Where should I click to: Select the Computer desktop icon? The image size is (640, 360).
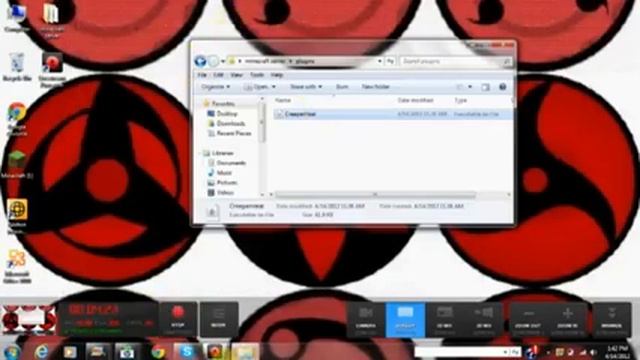[17, 17]
